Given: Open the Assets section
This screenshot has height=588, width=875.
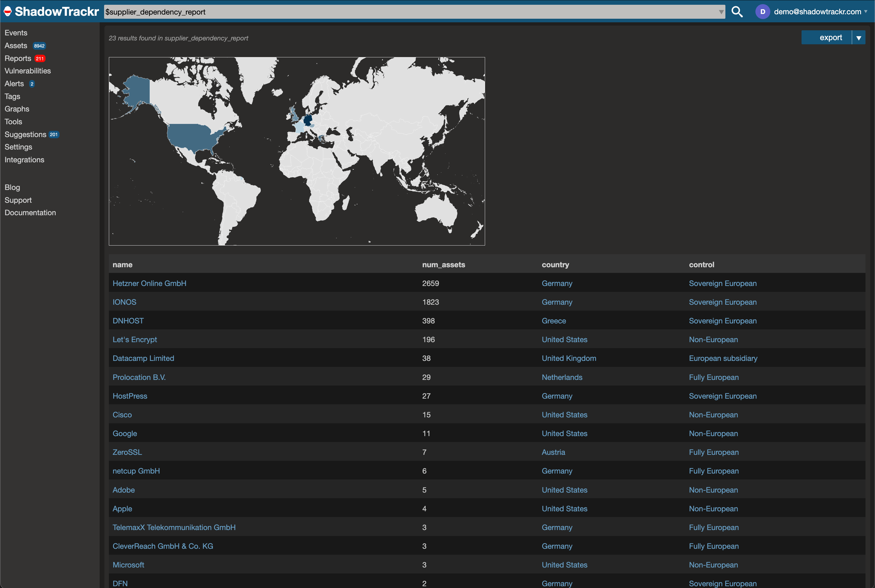Looking at the screenshot, I should tap(16, 46).
